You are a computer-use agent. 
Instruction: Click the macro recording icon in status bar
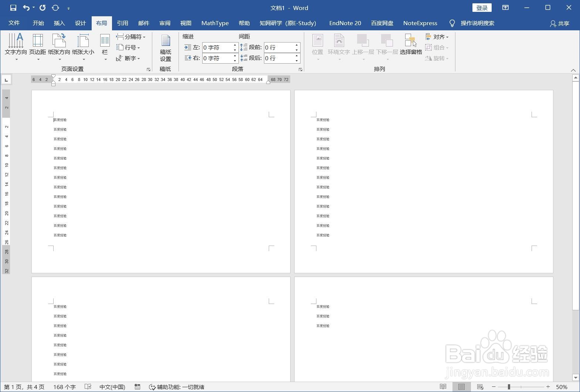point(138,387)
